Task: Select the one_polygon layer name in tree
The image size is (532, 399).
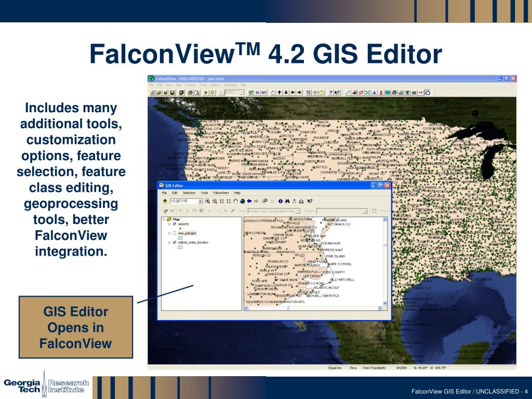Action: tap(187, 233)
